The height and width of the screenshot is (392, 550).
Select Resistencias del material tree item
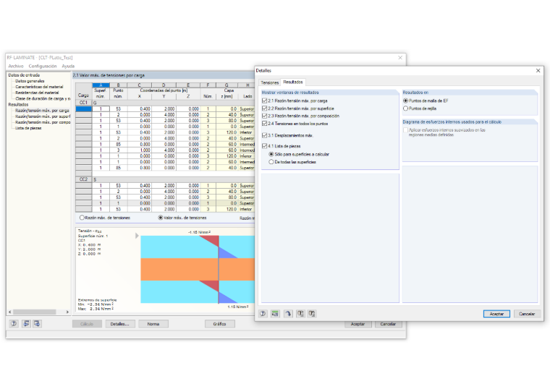37,93
